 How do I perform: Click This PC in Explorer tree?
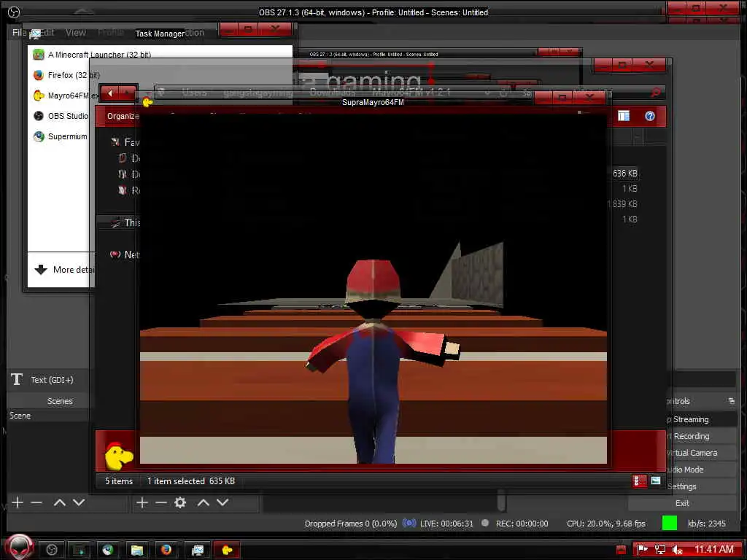point(125,222)
